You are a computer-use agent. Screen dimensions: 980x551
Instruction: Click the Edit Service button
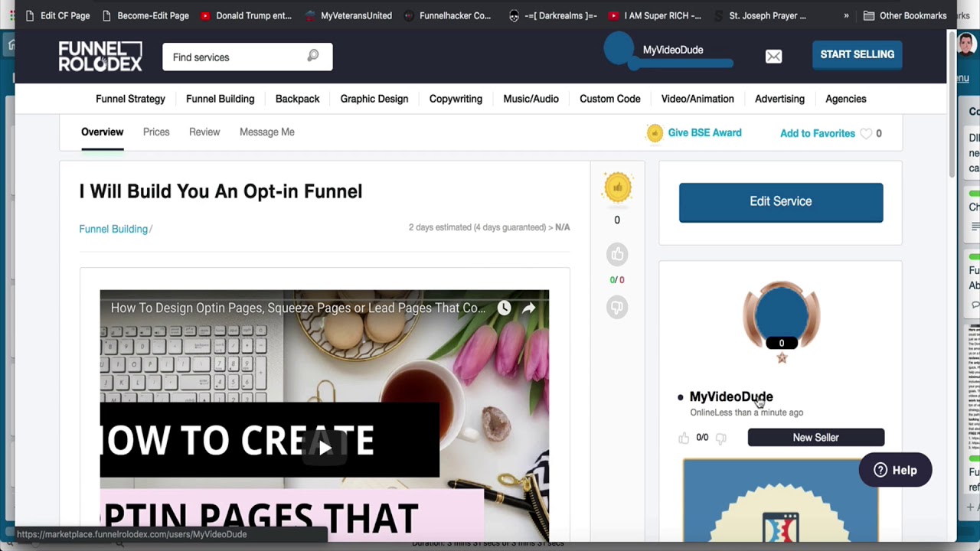click(x=781, y=202)
